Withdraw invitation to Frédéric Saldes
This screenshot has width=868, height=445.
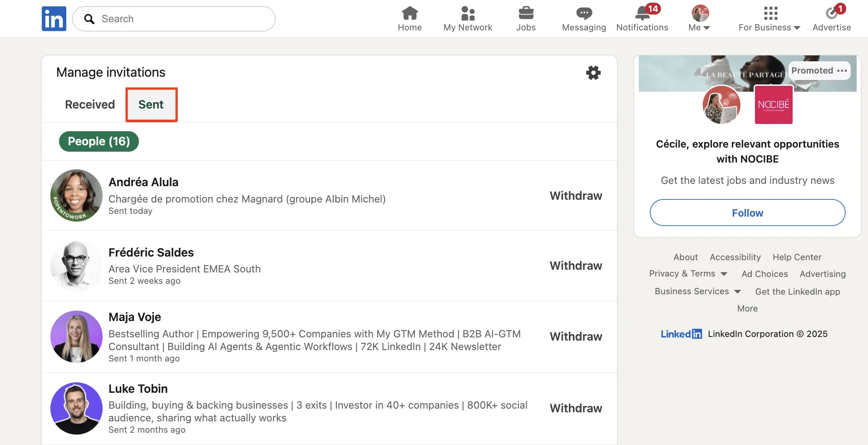576,266
